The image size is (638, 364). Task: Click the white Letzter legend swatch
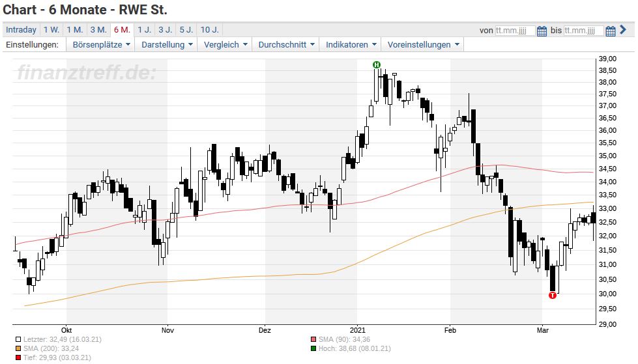[18, 339]
